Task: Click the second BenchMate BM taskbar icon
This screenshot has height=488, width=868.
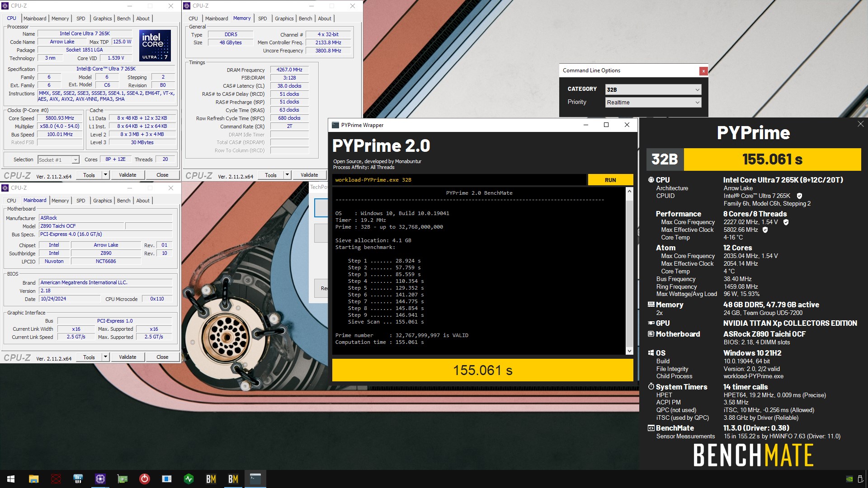Action: click(x=233, y=479)
